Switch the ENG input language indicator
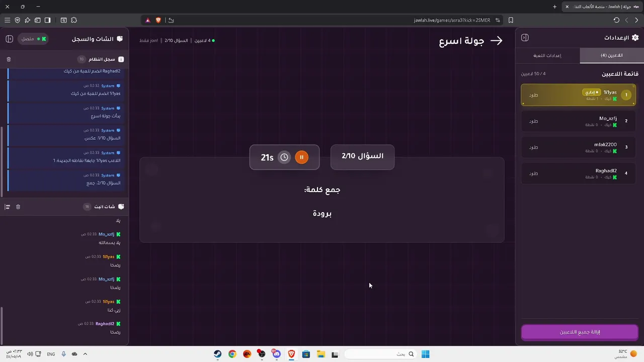Screen dimensions: 644x362 pos(51,354)
